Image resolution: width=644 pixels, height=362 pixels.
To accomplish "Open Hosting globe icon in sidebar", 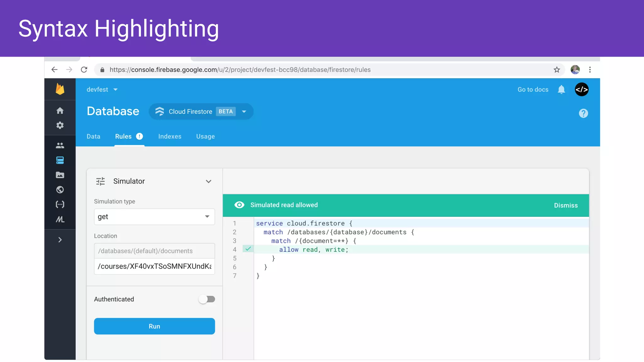I will [60, 190].
